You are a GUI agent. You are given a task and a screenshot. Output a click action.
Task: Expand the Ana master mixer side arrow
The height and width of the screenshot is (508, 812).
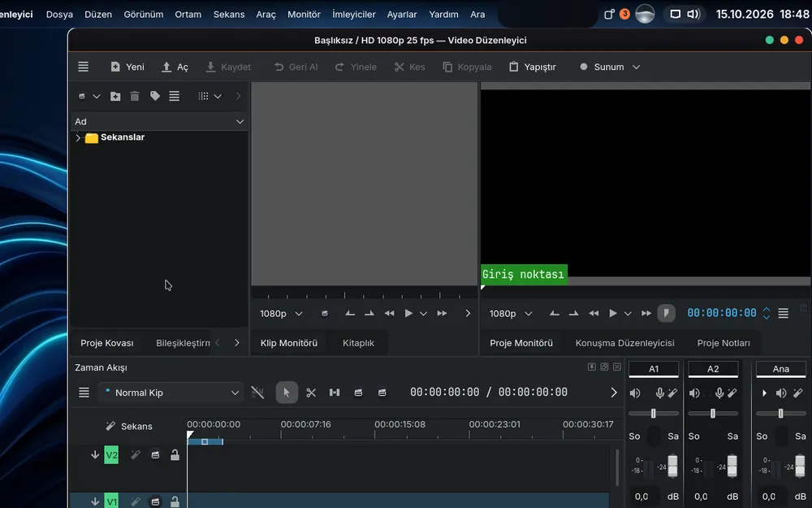point(764,393)
